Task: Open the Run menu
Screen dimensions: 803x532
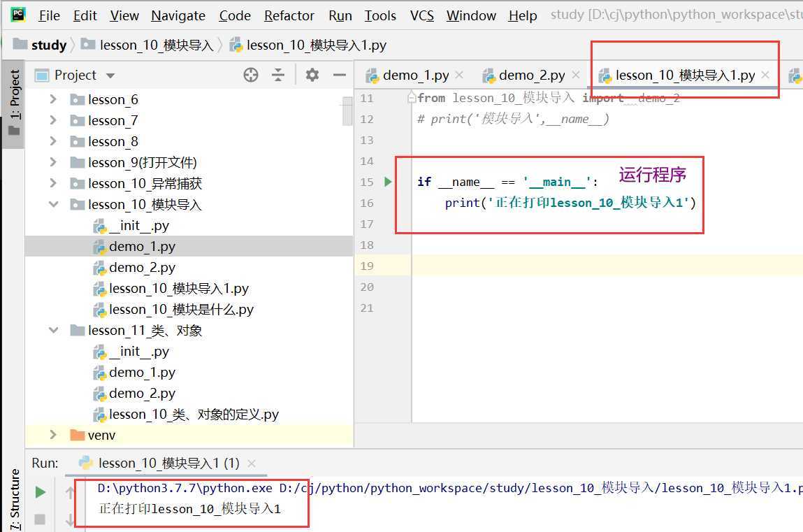Action: (340, 16)
